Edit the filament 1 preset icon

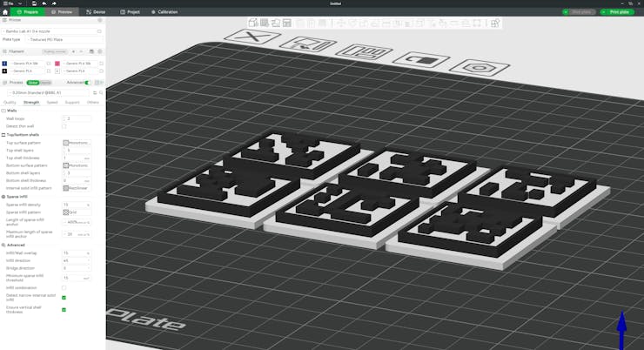click(49, 64)
